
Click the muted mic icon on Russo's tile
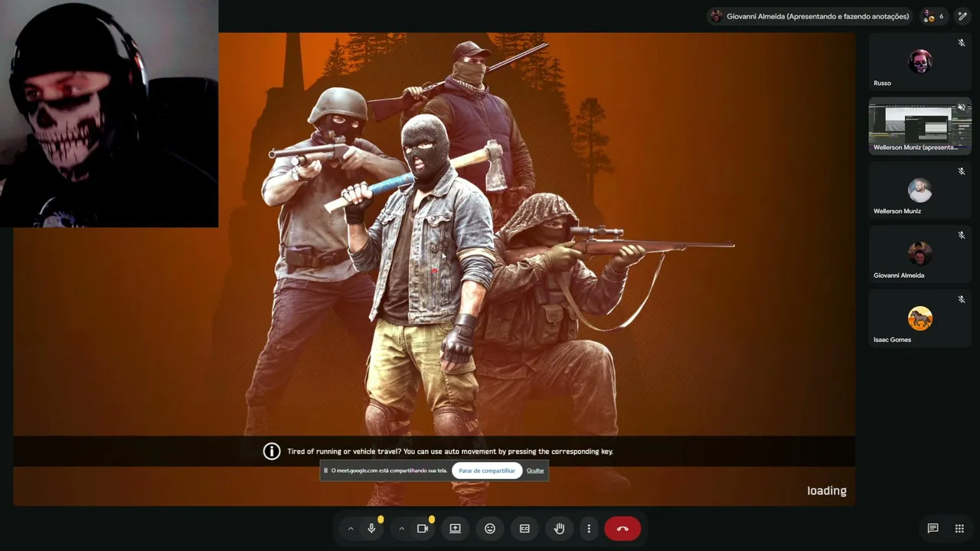[962, 44]
